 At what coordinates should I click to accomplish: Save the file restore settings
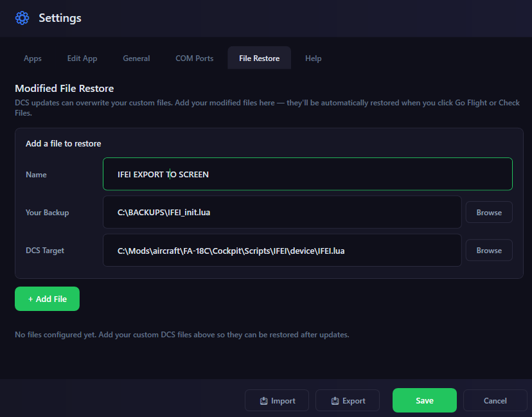tap(424, 400)
